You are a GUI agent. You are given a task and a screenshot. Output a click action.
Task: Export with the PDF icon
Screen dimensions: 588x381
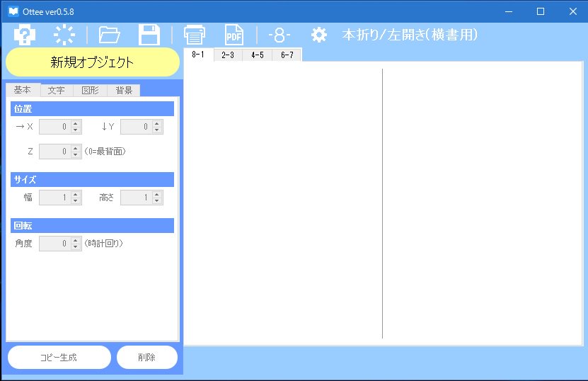[234, 35]
